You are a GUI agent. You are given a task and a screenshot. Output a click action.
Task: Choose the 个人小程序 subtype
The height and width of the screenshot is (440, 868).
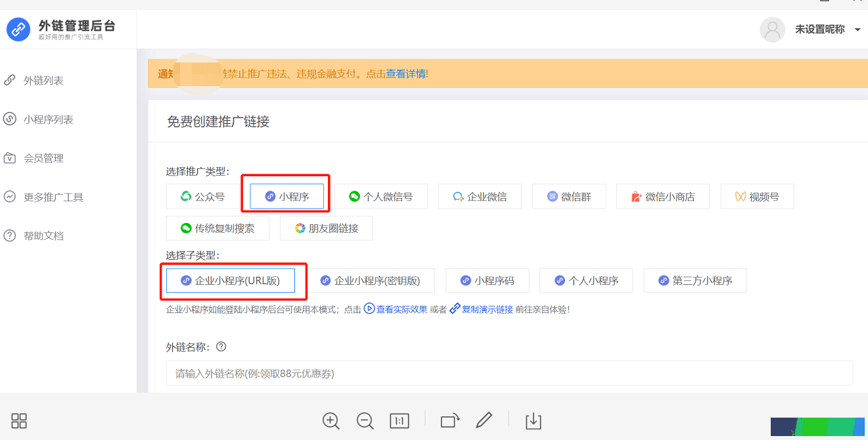click(x=586, y=280)
